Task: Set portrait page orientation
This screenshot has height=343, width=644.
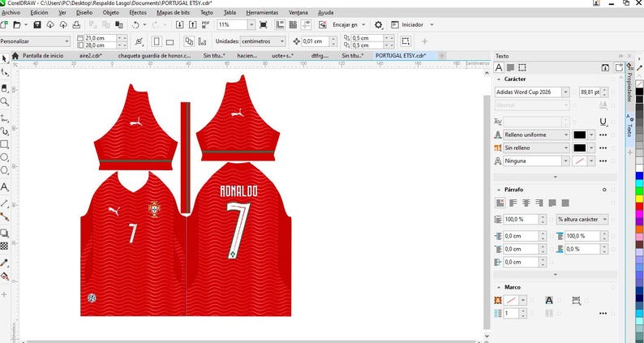Action: click(157, 41)
